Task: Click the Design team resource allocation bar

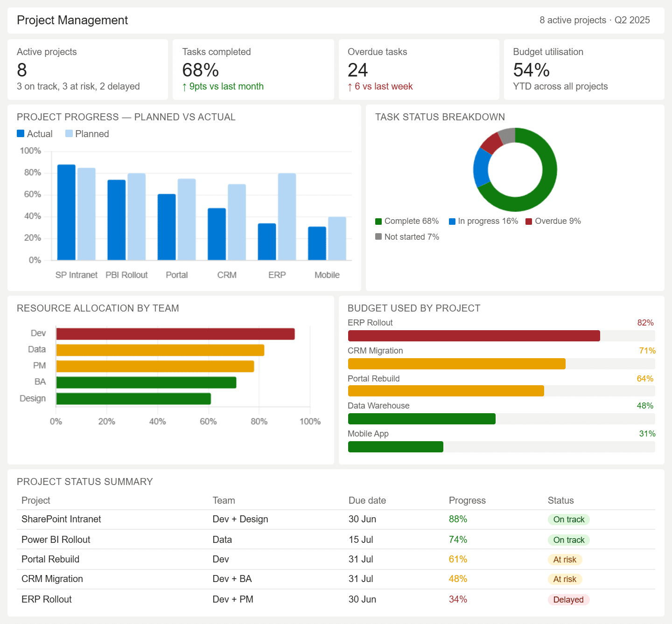Action: pyautogui.click(x=133, y=399)
